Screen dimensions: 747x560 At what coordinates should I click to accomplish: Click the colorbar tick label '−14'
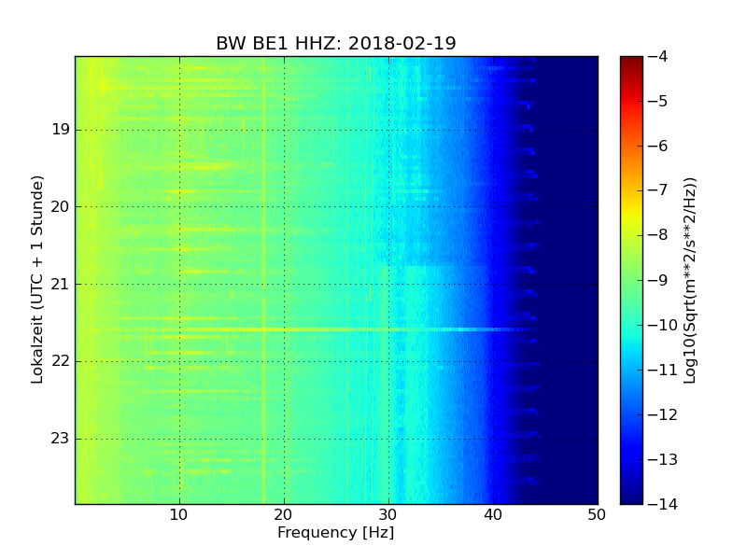tap(663, 504)
